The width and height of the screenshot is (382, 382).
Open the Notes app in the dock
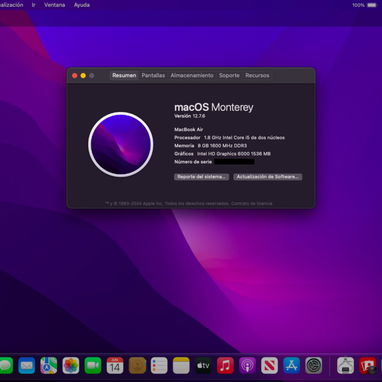coord(181,366)
